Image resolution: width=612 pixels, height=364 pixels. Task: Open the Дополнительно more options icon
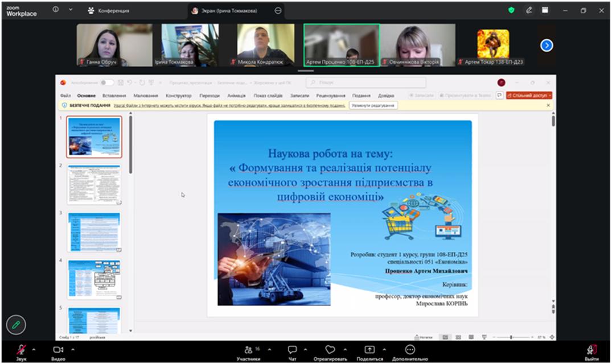click(409, 349)
